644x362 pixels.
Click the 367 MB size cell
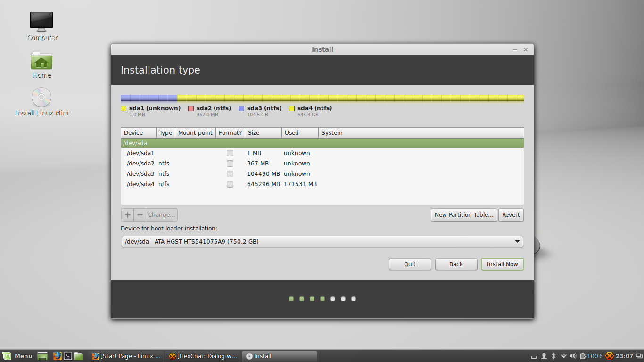pos(258,164)
